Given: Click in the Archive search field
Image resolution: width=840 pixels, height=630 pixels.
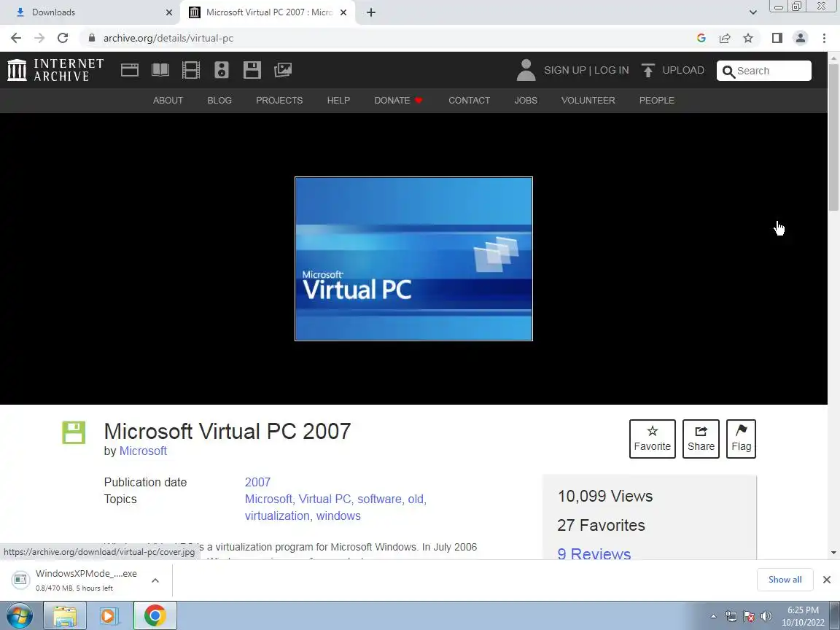Looking at the screenshot, I should pyautogui.click(x=764, y=71).
